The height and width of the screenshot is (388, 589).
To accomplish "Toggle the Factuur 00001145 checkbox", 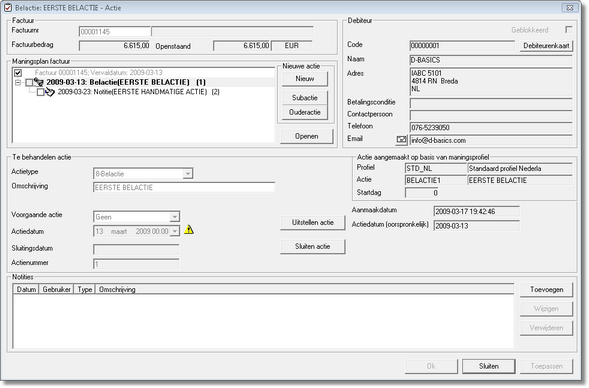I will coord(18,73).
